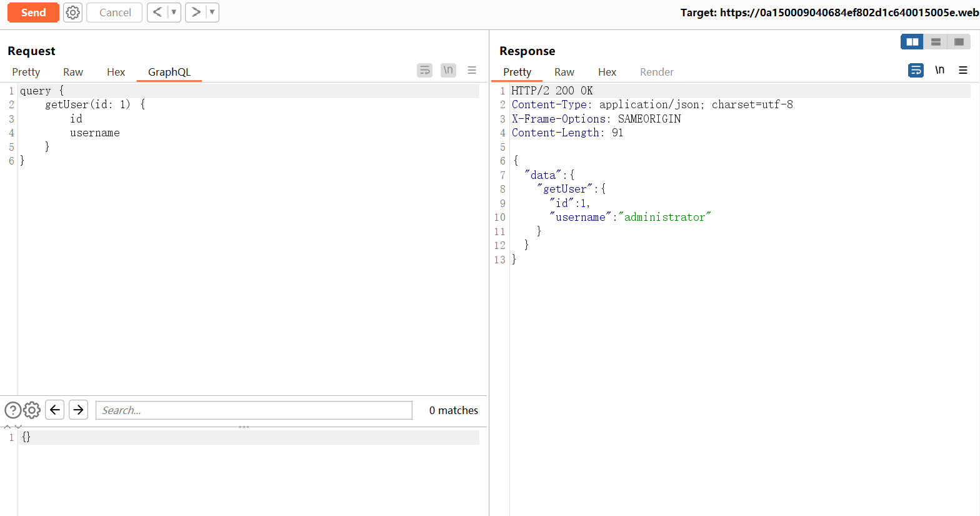This screenshot has height=516, width=980.
Task: Click the Send button
Action: pos(33,13)
